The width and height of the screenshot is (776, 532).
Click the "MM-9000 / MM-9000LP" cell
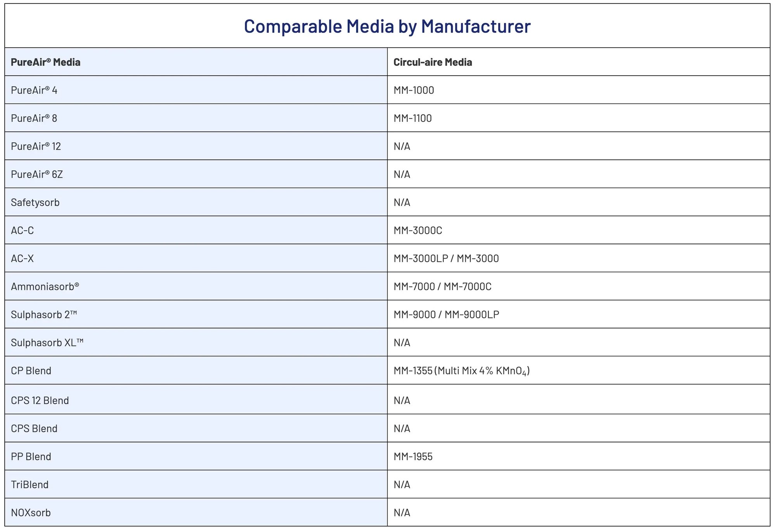[446, 314]
